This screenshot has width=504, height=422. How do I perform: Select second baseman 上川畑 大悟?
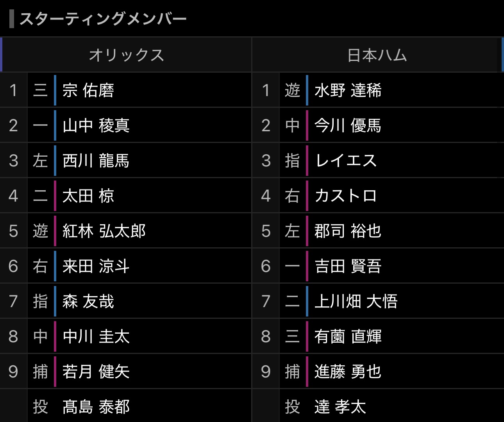(x=356, y=301)
